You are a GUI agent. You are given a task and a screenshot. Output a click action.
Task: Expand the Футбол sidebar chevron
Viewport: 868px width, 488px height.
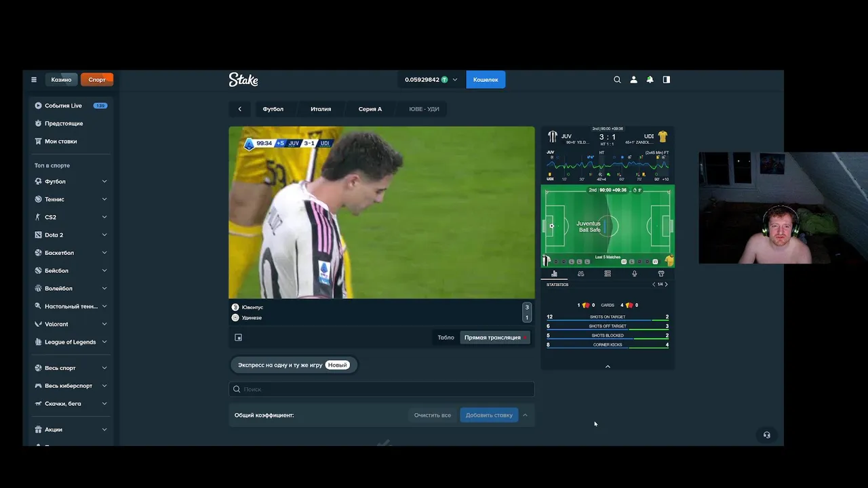point(104,182)
